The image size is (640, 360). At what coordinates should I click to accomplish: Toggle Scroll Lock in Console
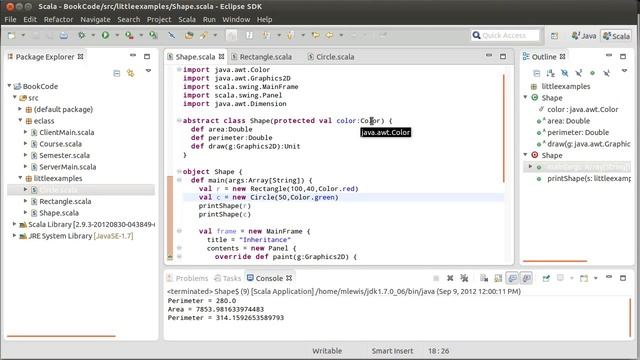click(498, 278)
